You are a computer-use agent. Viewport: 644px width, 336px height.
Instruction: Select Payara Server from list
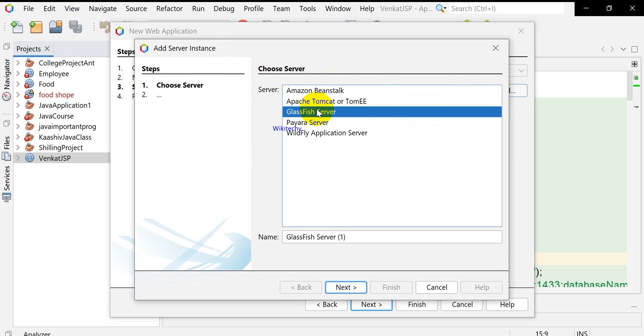click(x=307, y=122)
